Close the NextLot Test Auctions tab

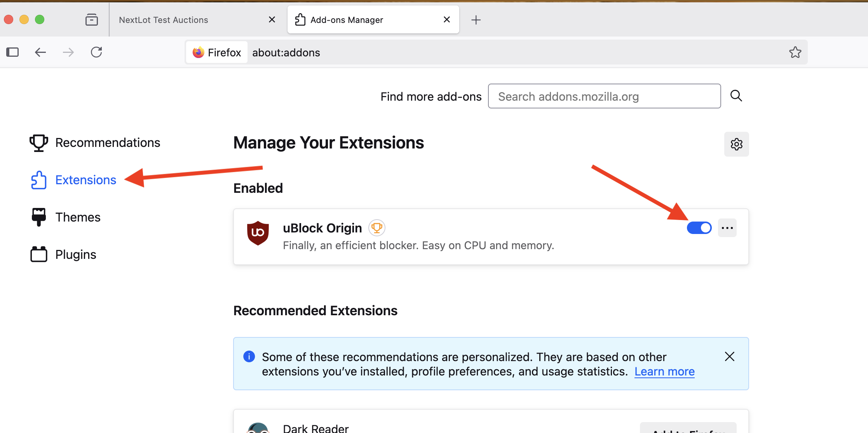pyautogui.click(x=272, y=20)
